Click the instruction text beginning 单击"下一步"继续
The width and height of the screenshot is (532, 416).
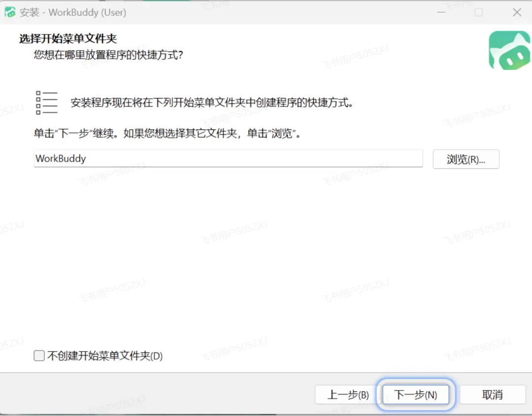click(x=167, y=133)
